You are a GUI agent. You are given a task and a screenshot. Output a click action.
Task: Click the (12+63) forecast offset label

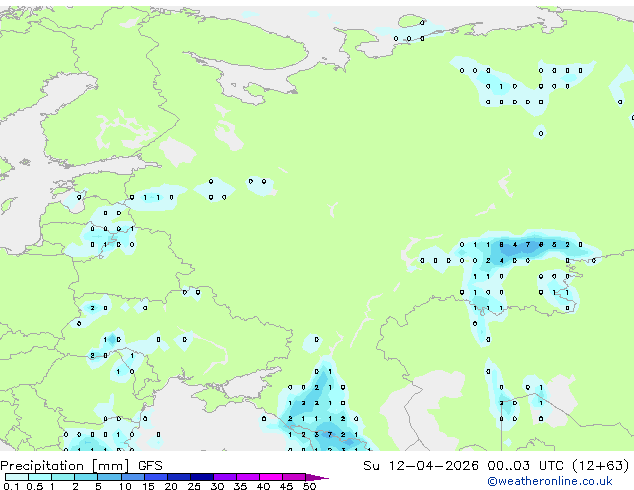pyautogui.click(x=600, y=466)
